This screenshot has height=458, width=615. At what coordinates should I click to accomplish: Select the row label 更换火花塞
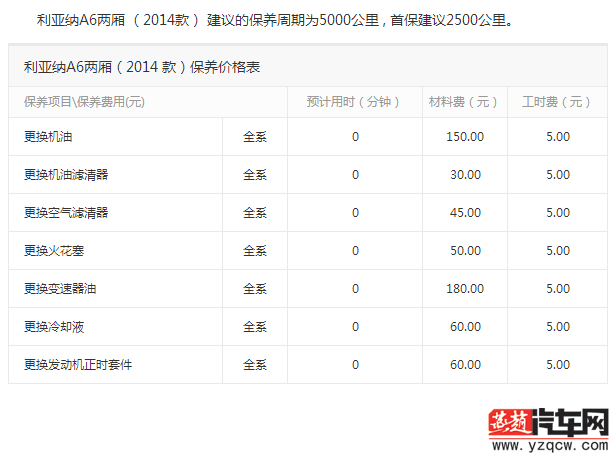tap(54, 251)
